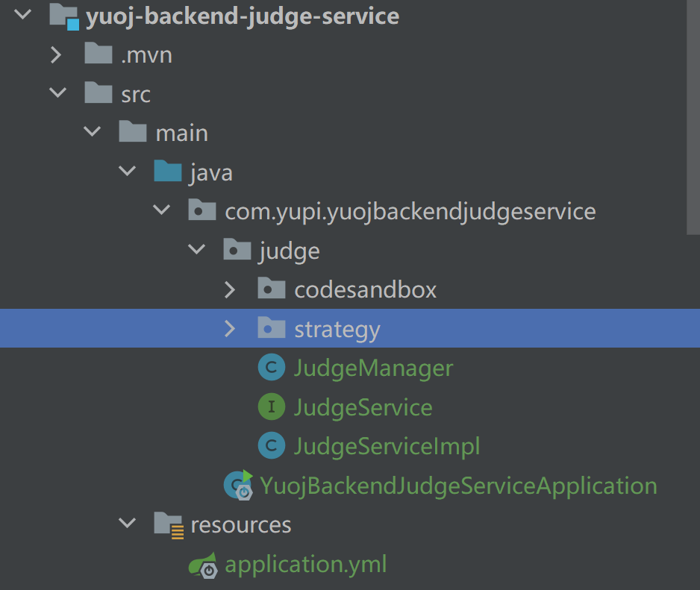Click the project tree vertical scrollbar
The width and height of the screenshot is (700, 590).
(693, 112)
